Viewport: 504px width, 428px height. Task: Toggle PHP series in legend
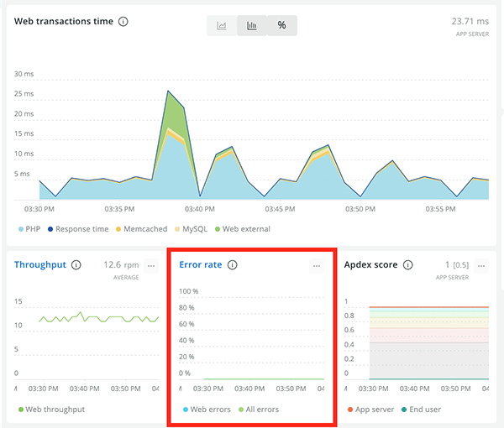coord(29,229)
